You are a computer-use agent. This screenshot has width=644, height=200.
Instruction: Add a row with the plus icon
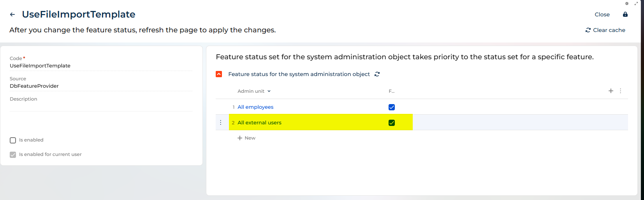click(611, 91)
